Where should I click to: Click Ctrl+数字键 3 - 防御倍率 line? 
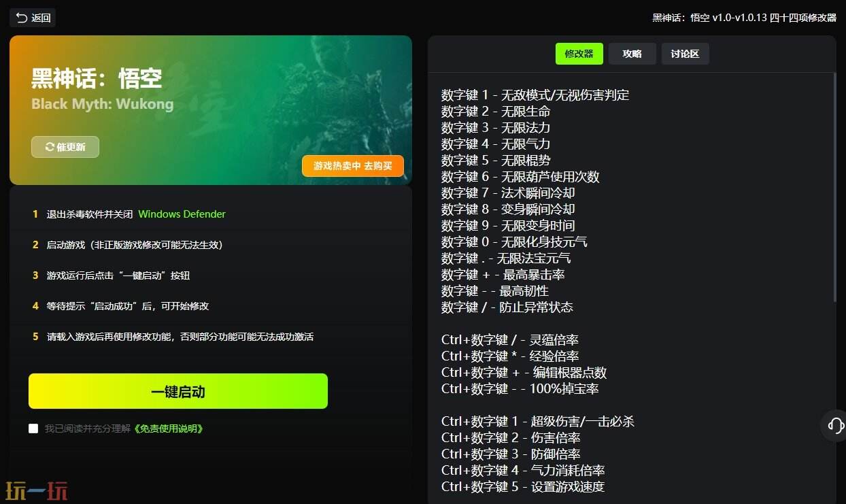(x=511, y=454)
